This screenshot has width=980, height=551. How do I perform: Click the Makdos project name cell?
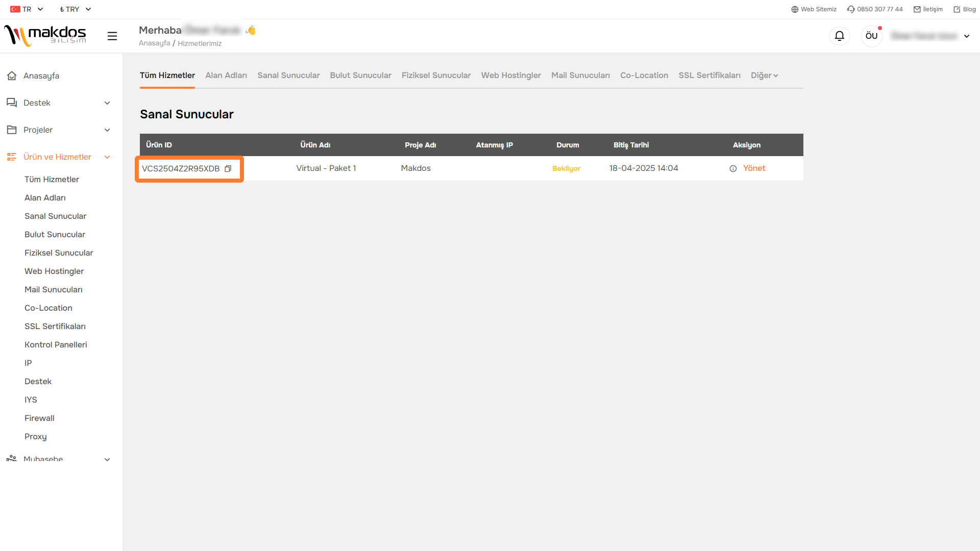click(x=415, y=168)
